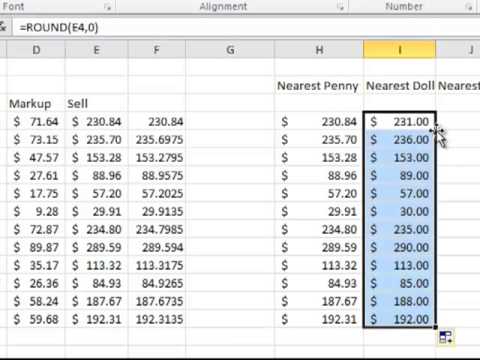
Task: Select Nearest Dollar cell $ 89.00
Action: point(400,176)
